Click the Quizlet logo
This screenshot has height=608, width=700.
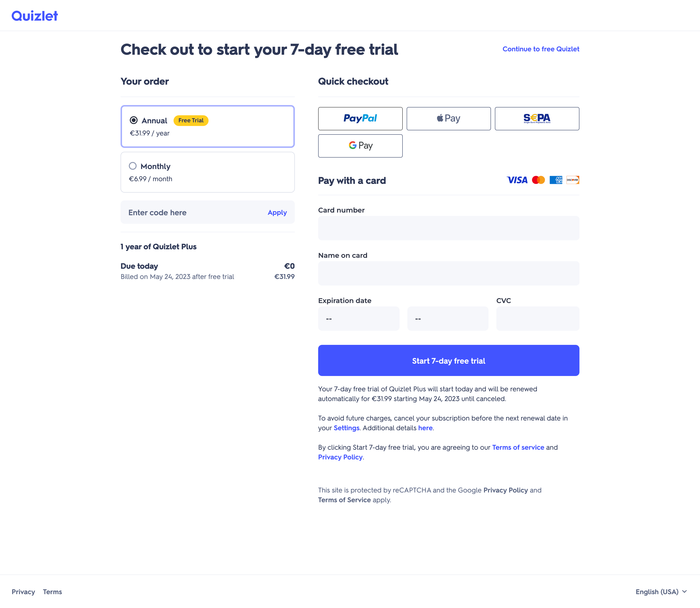tap(35, 16)
